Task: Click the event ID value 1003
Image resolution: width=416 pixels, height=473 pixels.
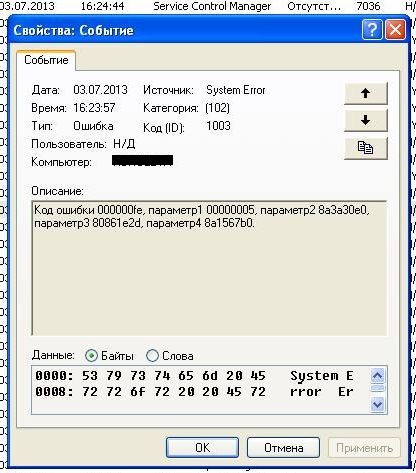Action: pyautogui.click(x=218, y=126)
